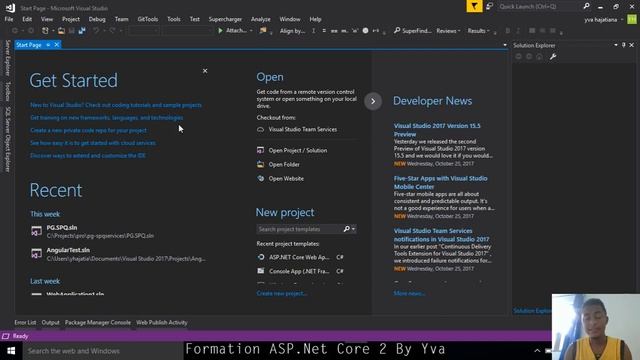Viewport: 640px width, 360px height.
Task: Collapse Developer News with the round arrow button
Action: pos(373,101)
